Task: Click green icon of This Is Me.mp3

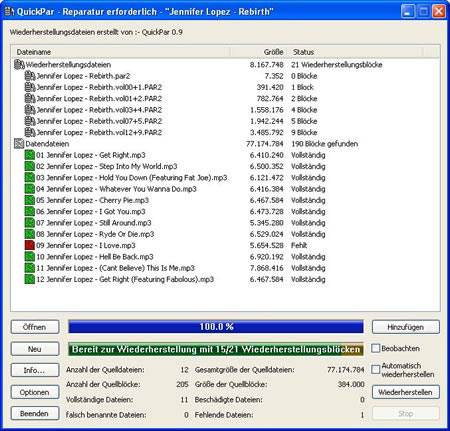Action: tap(30, 268)
